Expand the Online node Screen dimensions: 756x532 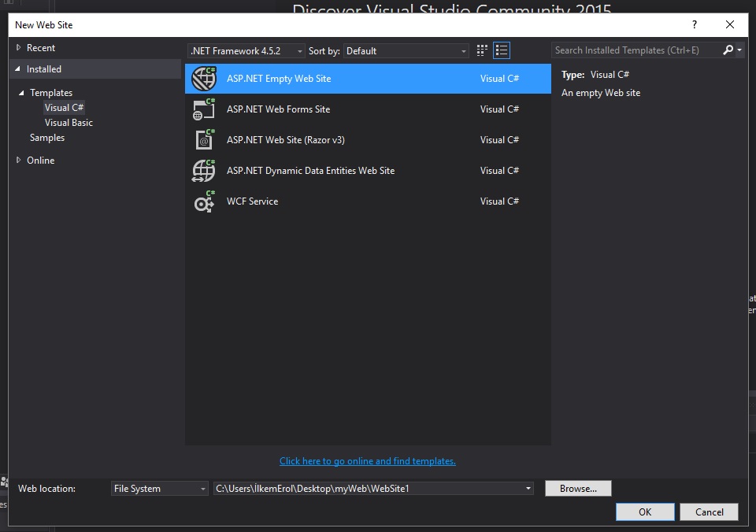(x=18, y=160)
